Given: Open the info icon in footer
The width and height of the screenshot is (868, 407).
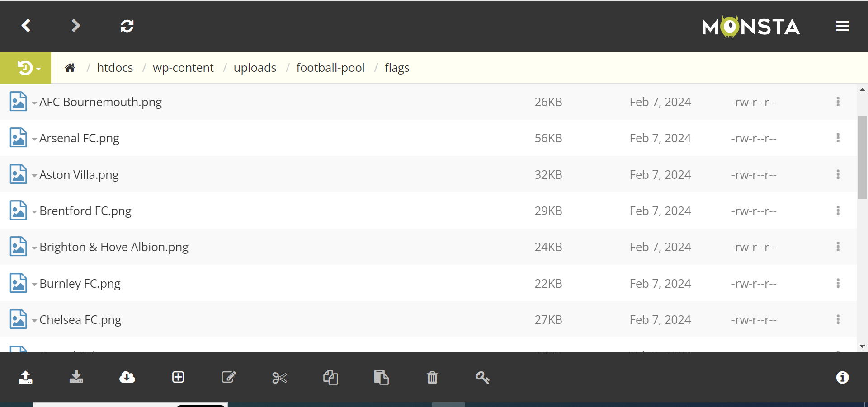Looking at the screenshot, I should point(842,377).
